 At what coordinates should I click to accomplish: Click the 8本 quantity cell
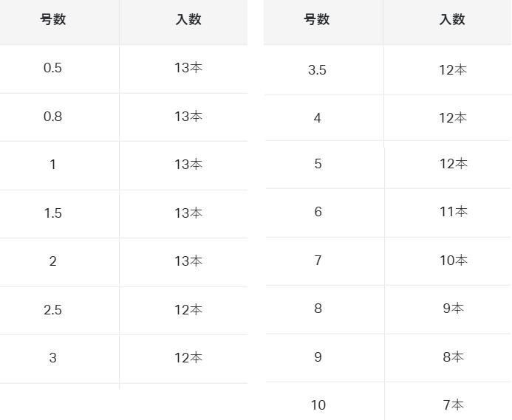tap(453, 357)
